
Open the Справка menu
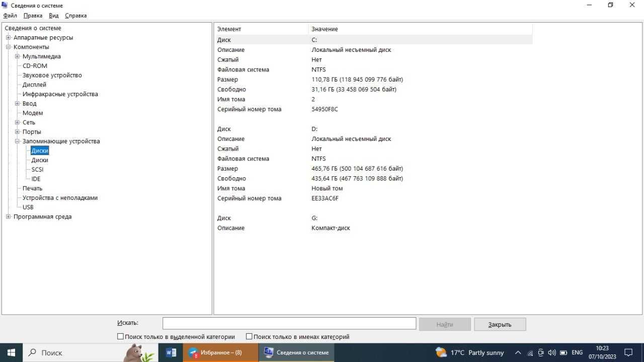pos(76,16)
